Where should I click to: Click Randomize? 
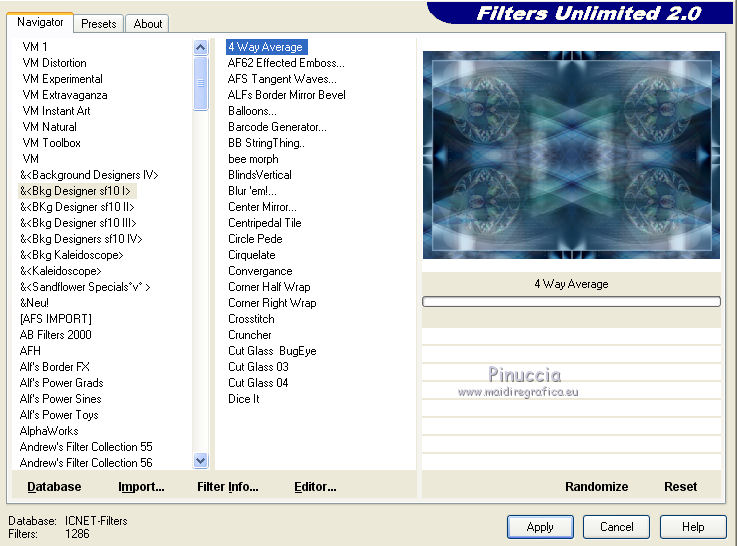pyautogui.click(x=596, y=487)
